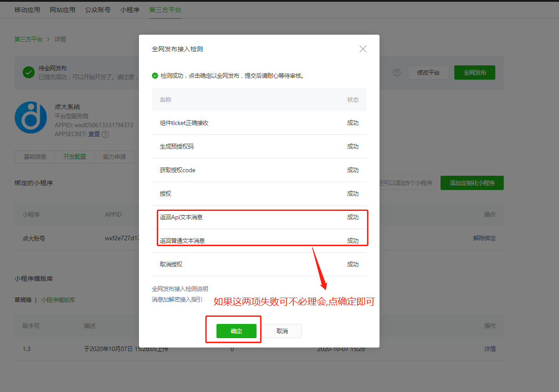The width and height of the screenshot is (559, 392).
Task: Close the 全网发布接入检测 dialog with X
Action: click(x=363, y=49)
